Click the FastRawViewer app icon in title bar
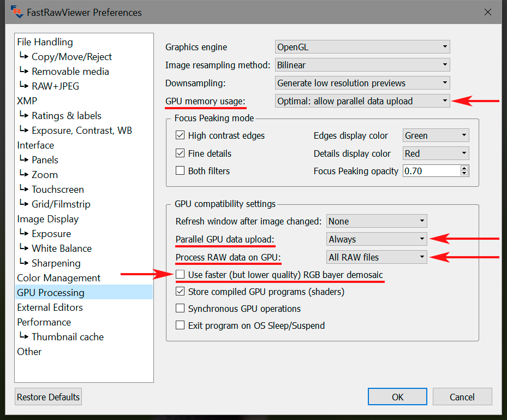This screenshot has width=507, height=420. pyautogui.click(x=17, y=12)
